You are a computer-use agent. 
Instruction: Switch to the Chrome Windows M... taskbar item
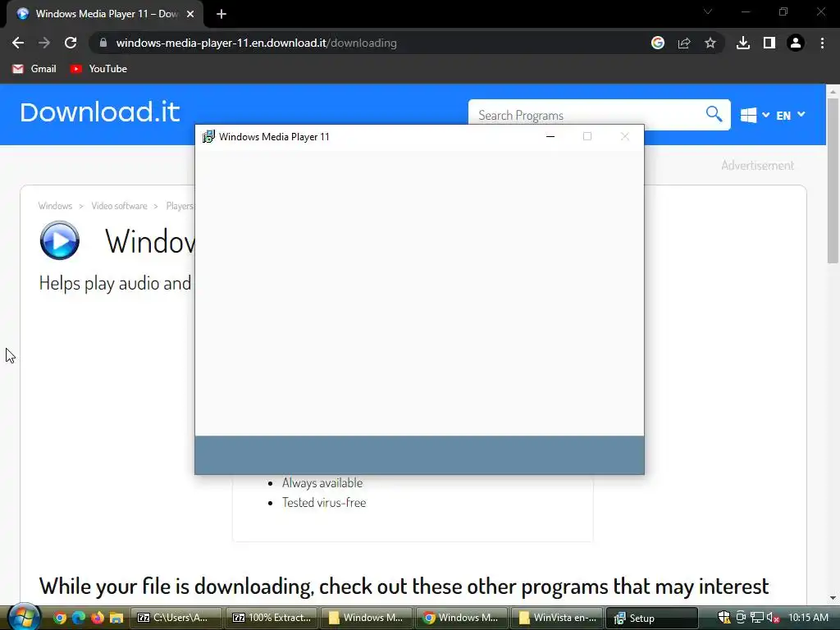pos(462,618)
